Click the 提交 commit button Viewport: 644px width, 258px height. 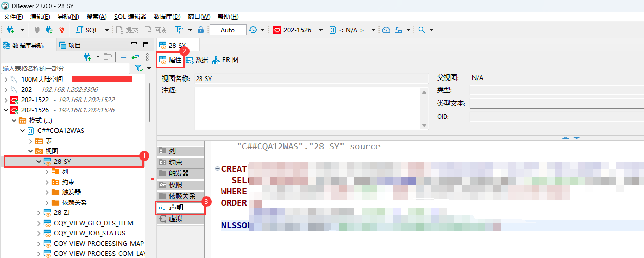pyautogui.click(x=127, y=30)
